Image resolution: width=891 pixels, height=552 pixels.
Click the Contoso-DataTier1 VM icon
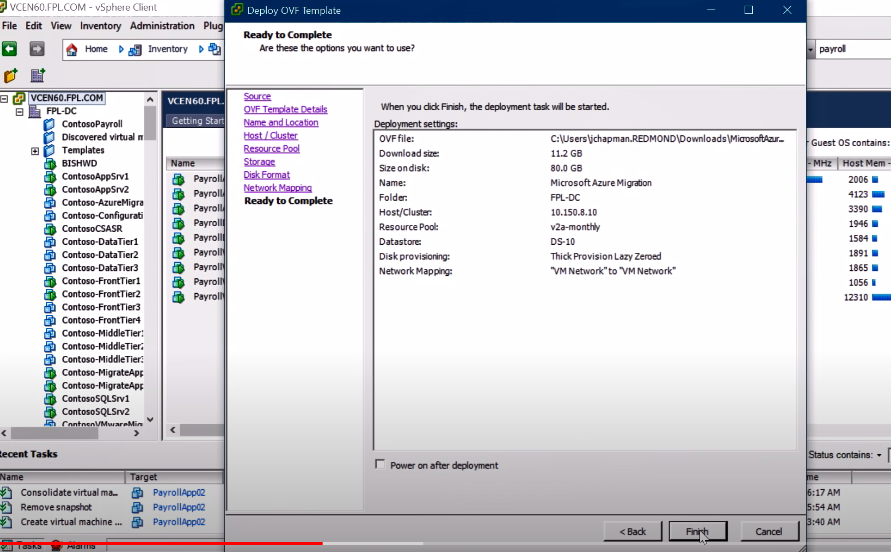pyautogui.click(x=50, y=242)
